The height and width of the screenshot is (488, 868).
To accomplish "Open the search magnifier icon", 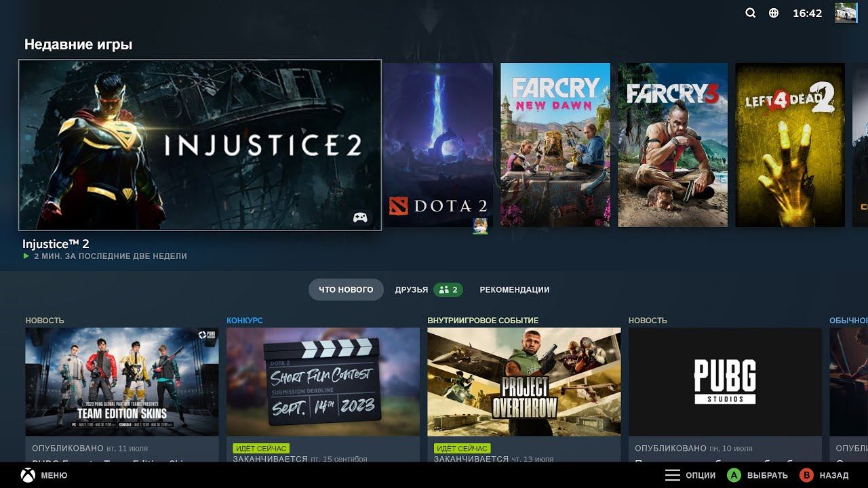I will click(x=750, y=13).
